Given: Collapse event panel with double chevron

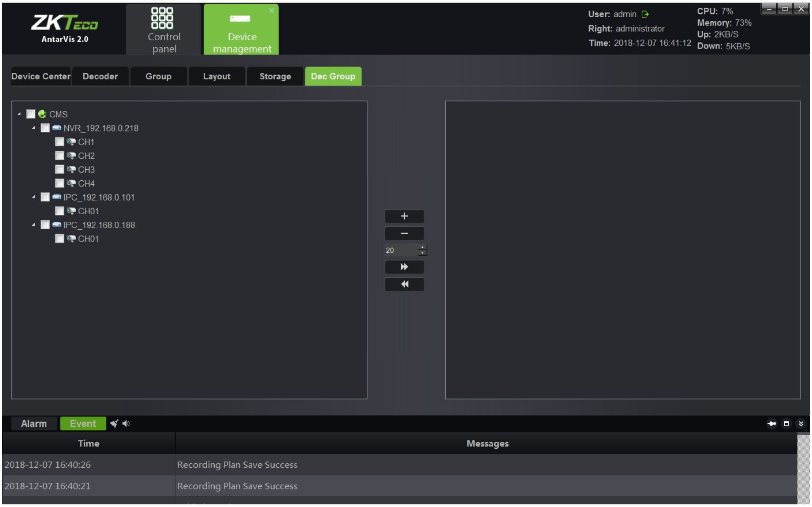Looking at the screenshot, I should (x=801, y=424).
